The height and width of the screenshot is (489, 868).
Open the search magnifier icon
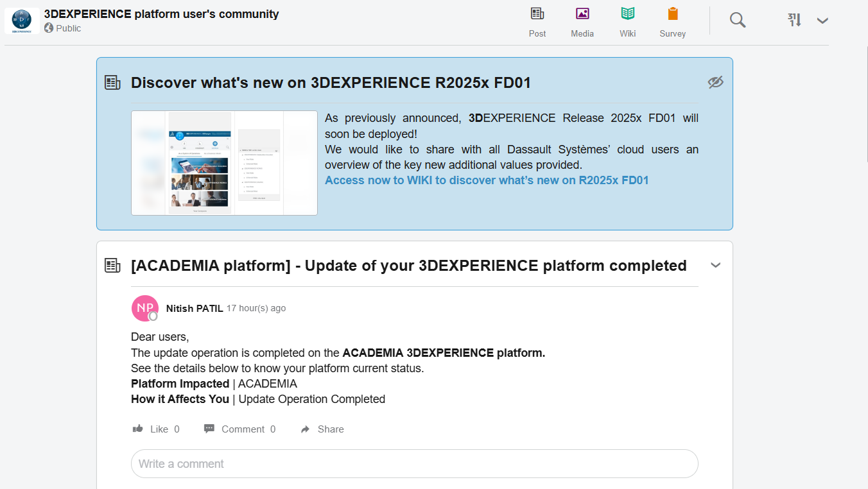point(738,21)
